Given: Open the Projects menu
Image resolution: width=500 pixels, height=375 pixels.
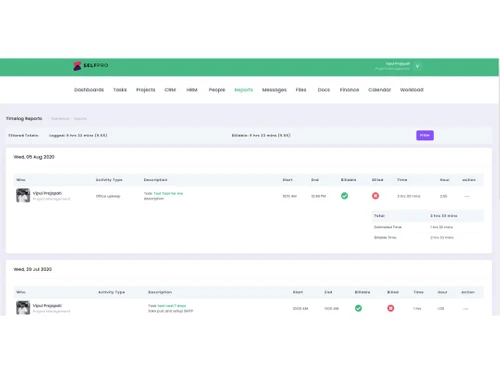Looking at the screenshot, I should (x=146, y=90).
